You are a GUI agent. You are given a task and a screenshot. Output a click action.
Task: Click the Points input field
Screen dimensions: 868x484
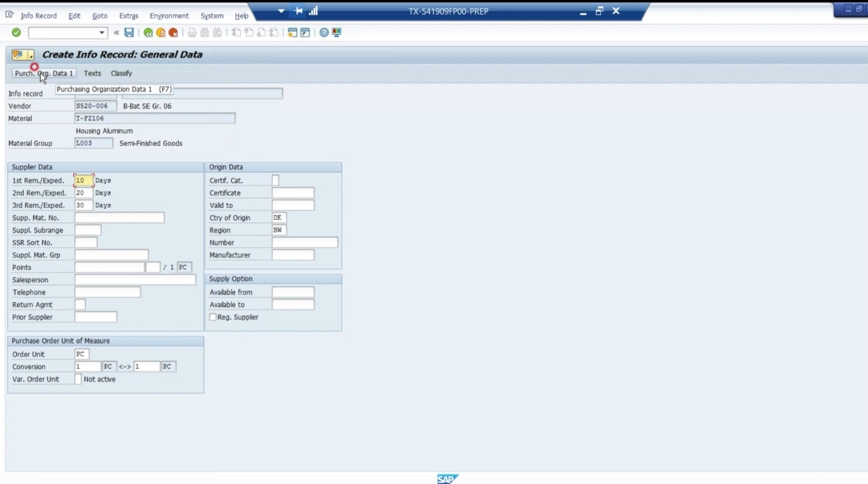coord(109,267)
